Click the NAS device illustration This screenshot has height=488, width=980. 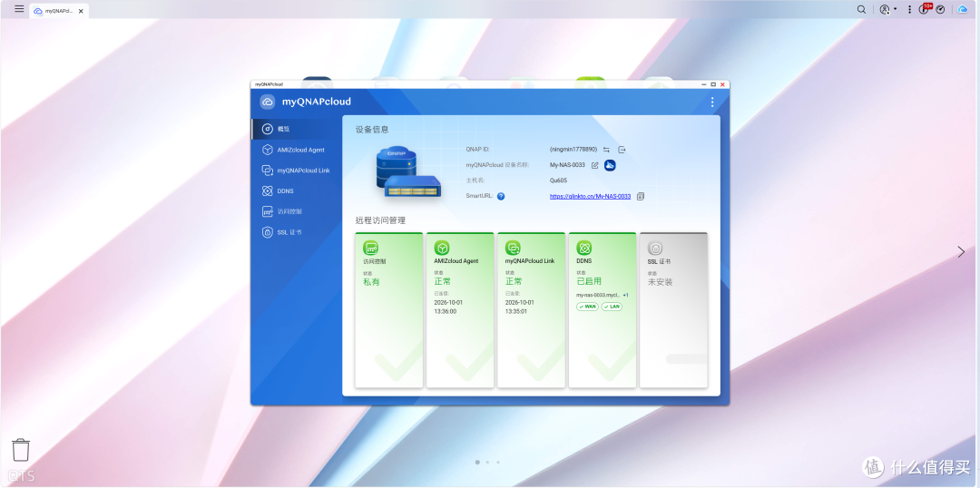[x=408, y=171]
